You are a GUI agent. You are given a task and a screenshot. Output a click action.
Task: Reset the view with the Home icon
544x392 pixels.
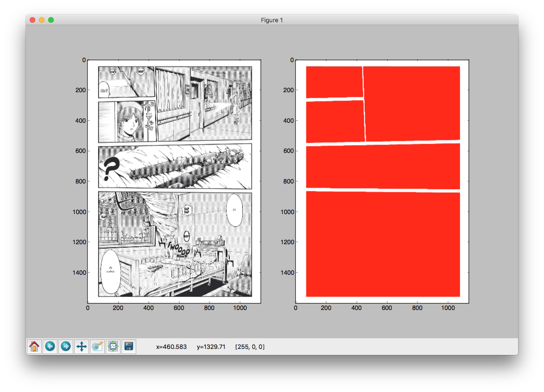click(x=34, y=346)
